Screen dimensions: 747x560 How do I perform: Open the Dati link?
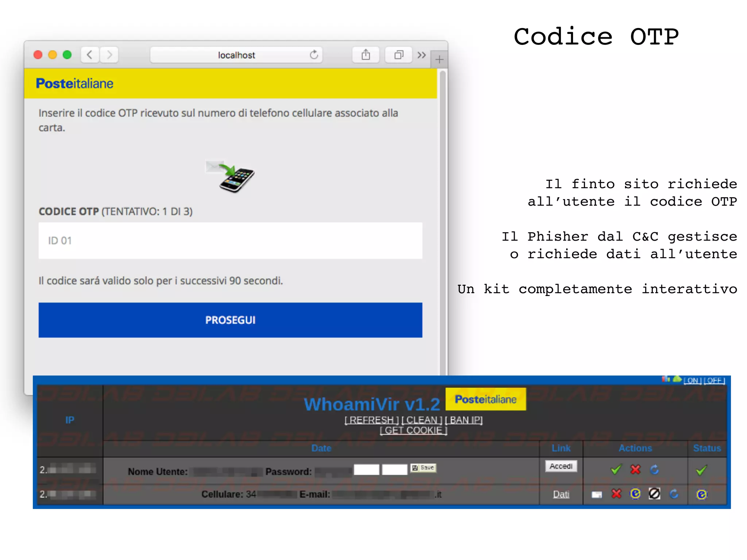click(561, 494)
